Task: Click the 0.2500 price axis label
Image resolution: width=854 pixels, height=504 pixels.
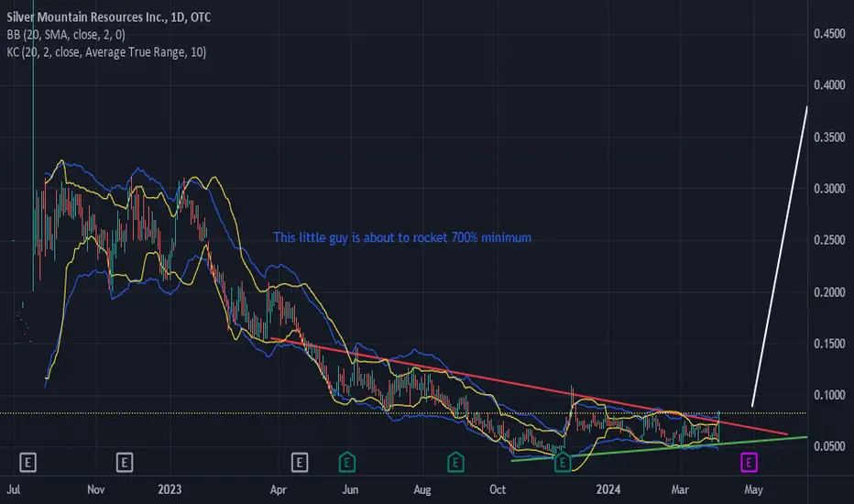Action: pos(829,240)
